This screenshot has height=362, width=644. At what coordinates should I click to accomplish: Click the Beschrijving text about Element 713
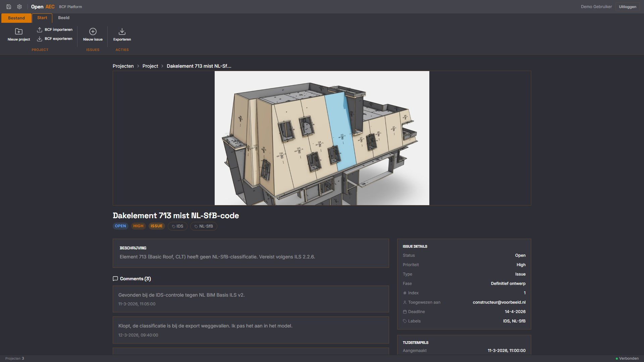tap(217, 257)
